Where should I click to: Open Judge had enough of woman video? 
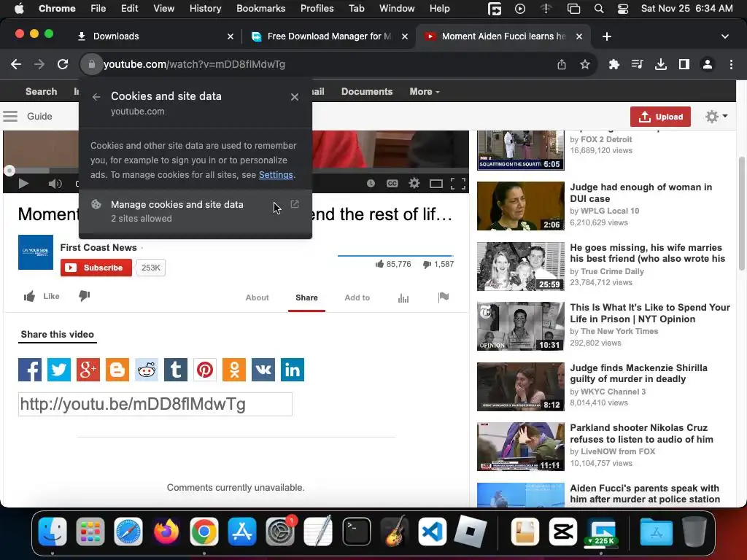coord(640,192)
